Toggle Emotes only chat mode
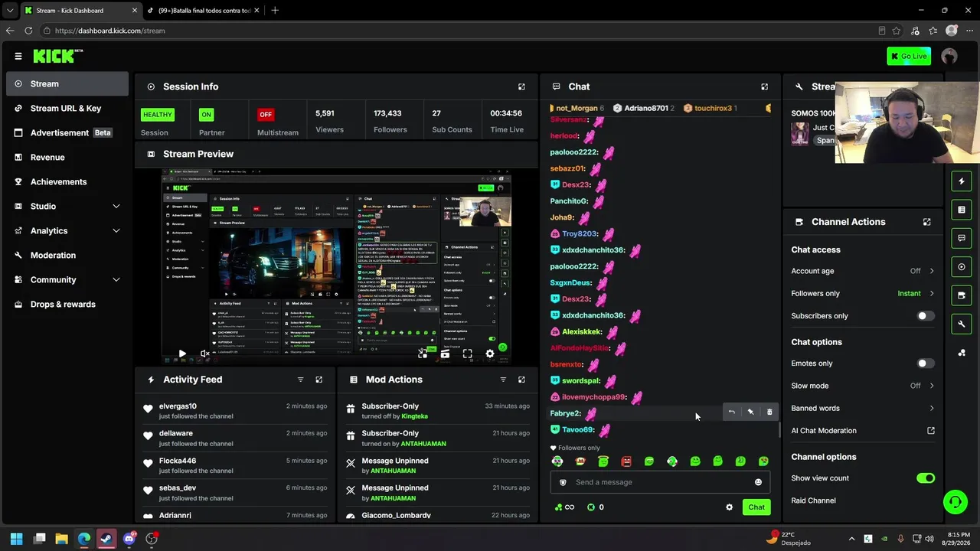 926,364
